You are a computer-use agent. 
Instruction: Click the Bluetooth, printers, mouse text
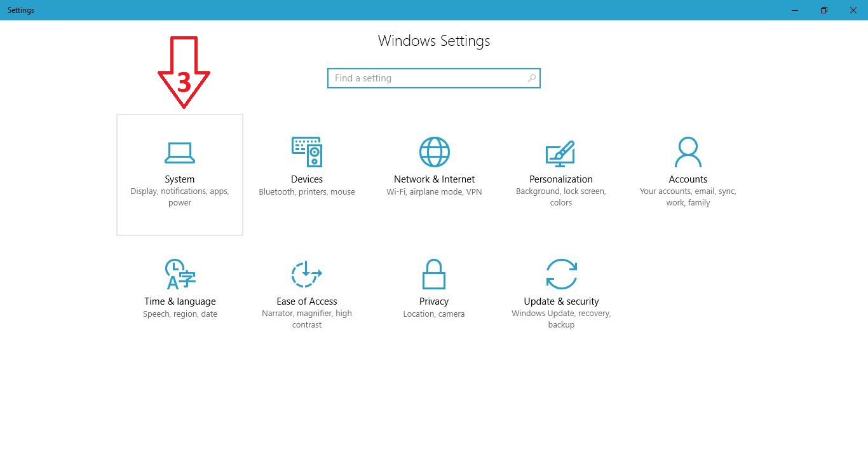pos(307,191)
